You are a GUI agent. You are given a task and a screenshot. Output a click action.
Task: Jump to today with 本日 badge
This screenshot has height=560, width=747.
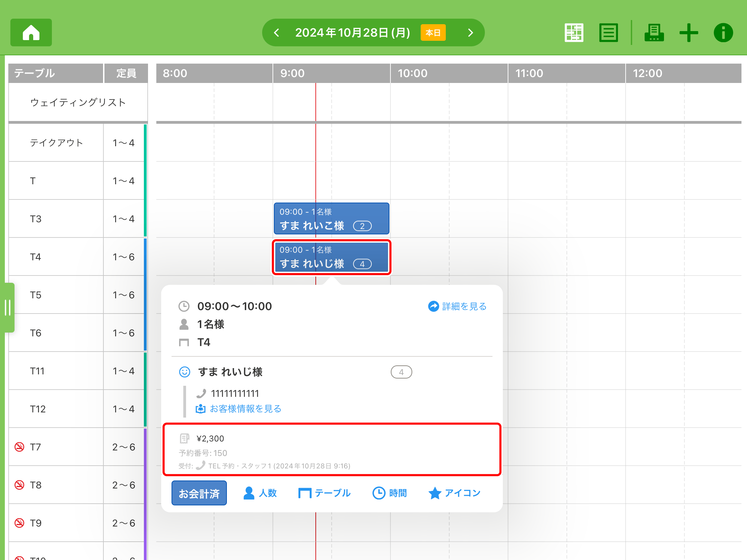pos(433,33)
